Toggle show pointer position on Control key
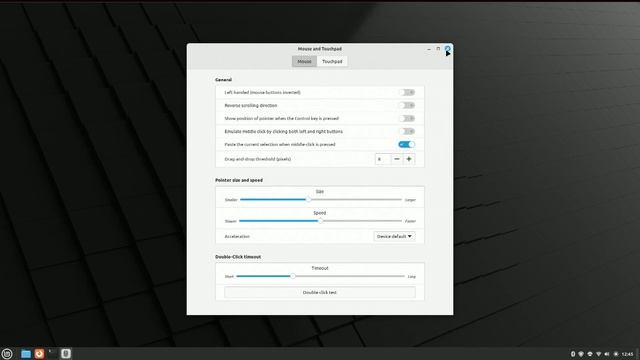Screen dimensions: 640x360 click(407, 118)
